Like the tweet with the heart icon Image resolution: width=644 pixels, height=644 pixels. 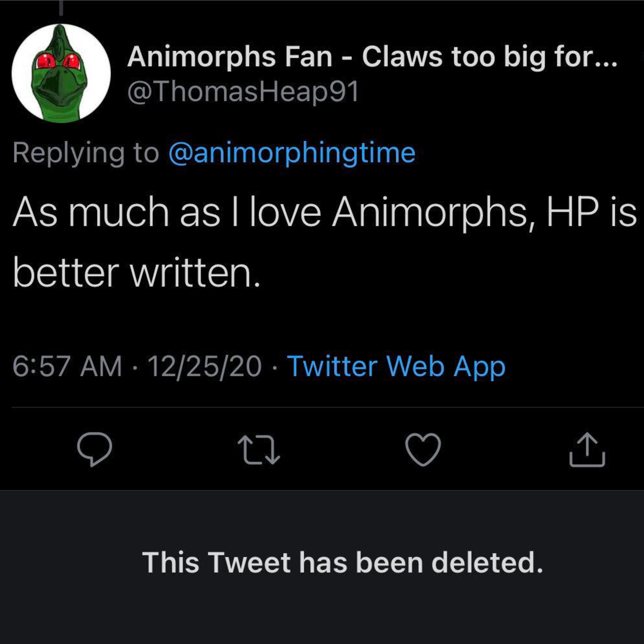coord(423,449)
